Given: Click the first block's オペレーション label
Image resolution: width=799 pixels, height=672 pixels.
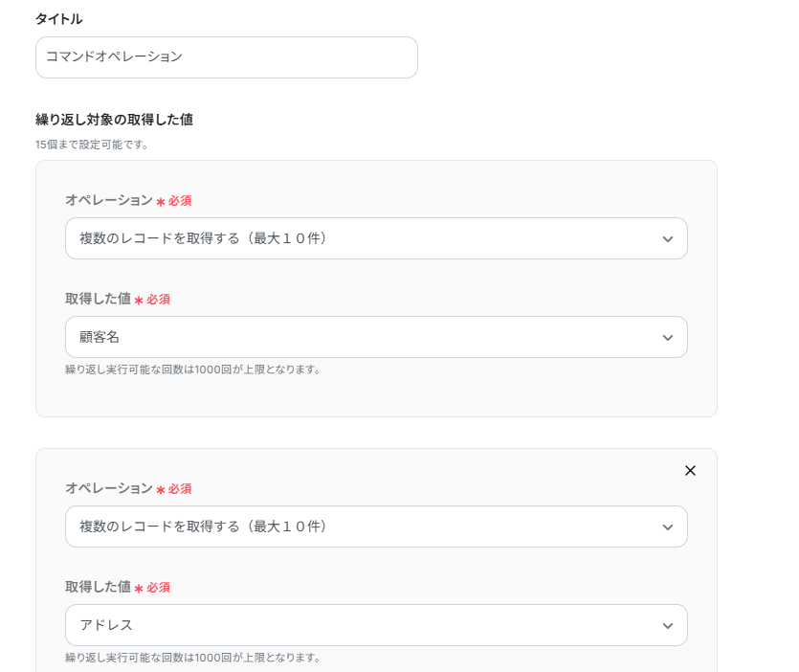Looking at the screenshot, I should click(108, 200).
